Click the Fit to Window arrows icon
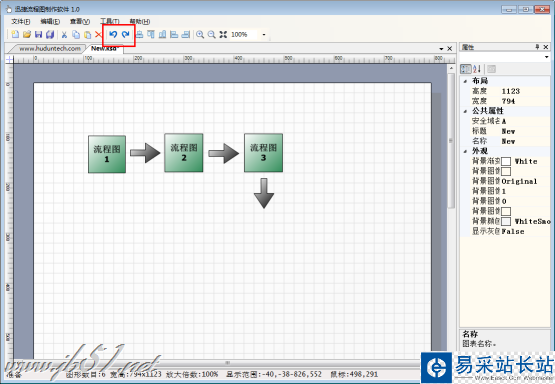The width and height of the screenshot is (555, 384). [x=223, y=34]
